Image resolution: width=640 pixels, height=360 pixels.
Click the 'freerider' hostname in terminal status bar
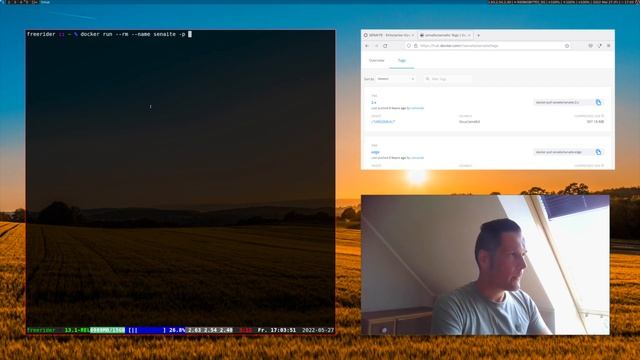41,330
